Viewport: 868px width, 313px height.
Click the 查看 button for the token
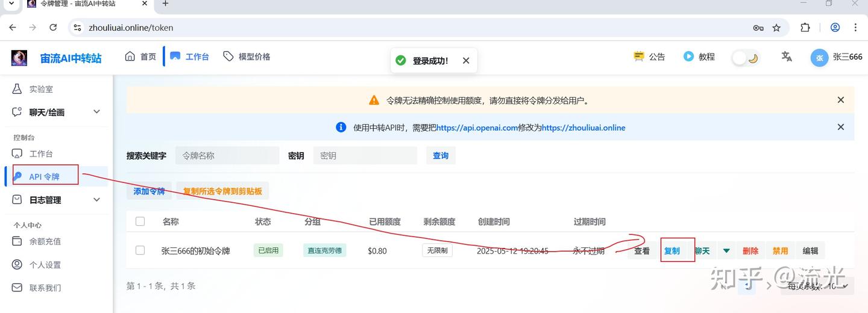click(x=642, y=251)
